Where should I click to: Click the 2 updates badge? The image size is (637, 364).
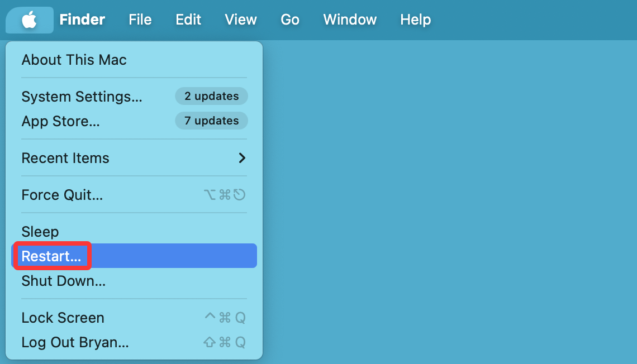(x=211, y=96)
